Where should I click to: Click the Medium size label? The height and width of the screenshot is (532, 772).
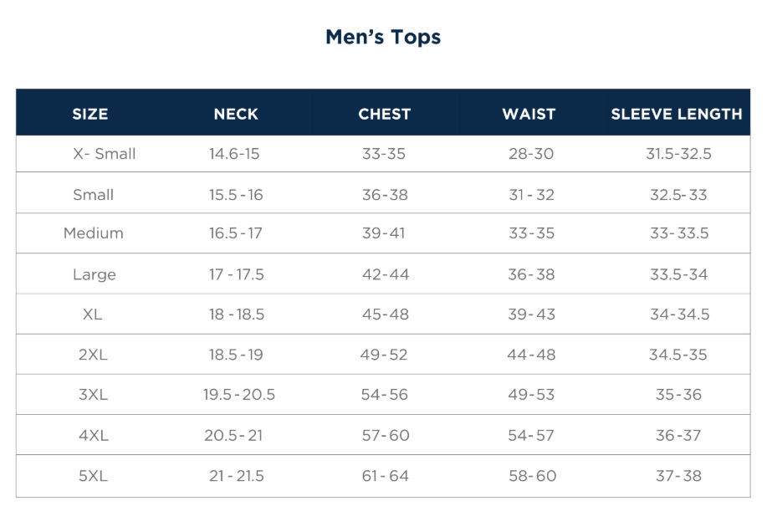coord(94,233)
